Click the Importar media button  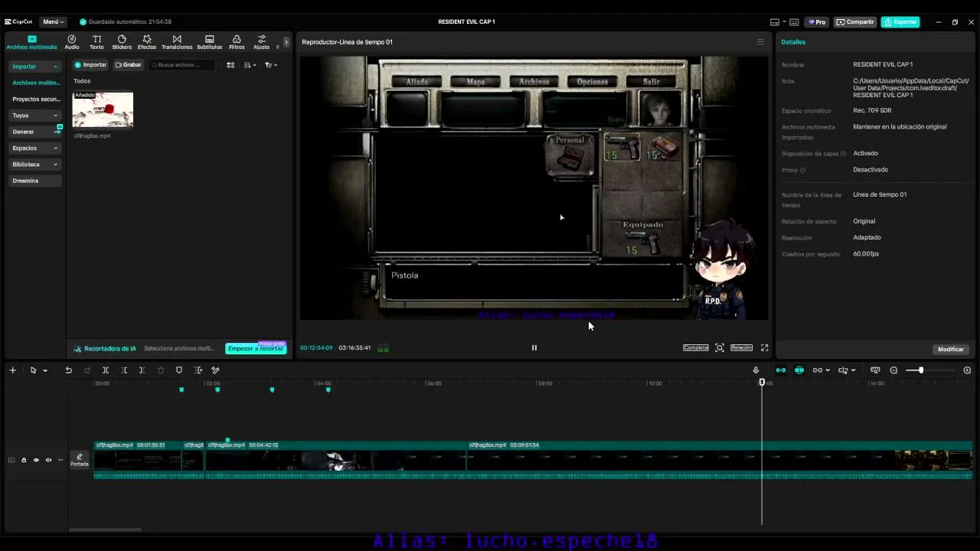(90, 65)
